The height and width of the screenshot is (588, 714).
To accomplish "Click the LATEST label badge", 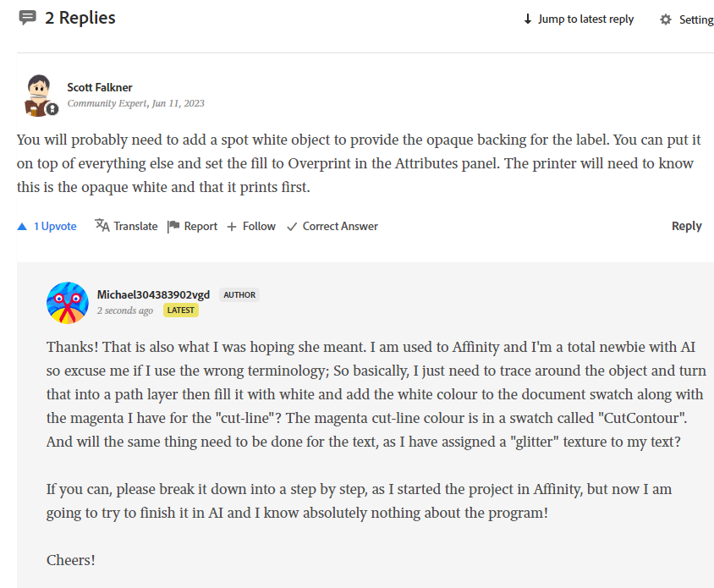I will coord(181,310).
